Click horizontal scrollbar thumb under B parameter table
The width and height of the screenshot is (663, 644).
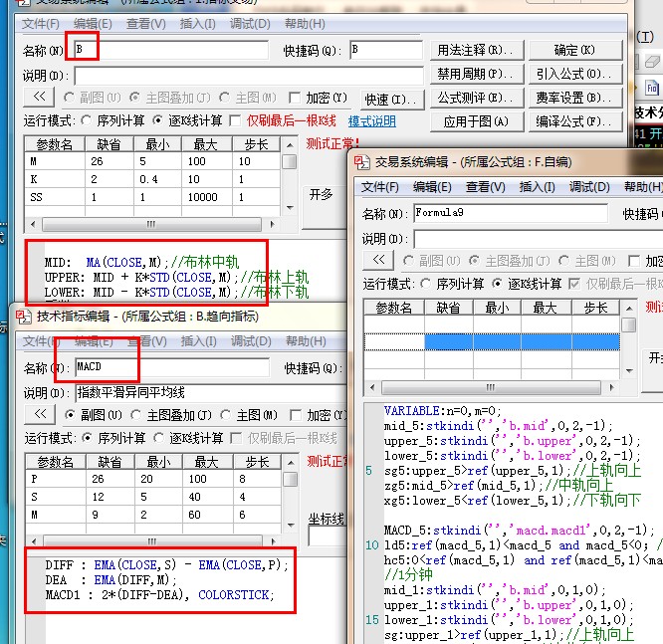point(151,224)
